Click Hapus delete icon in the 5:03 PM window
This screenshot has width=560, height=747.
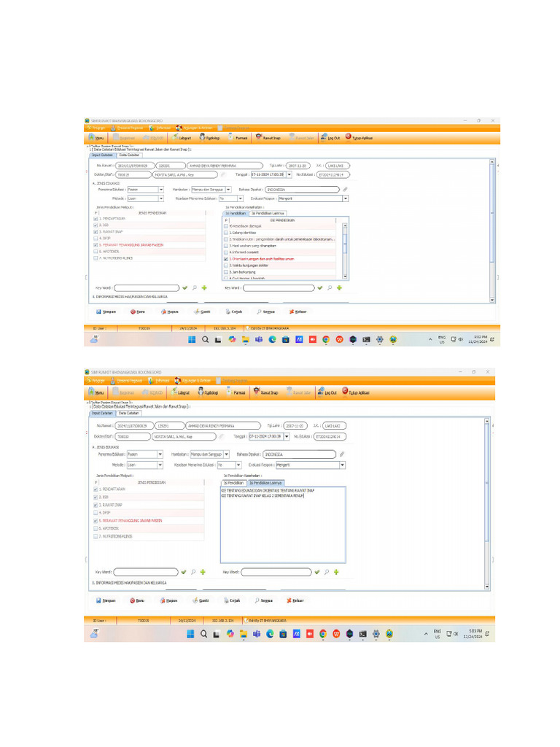(163, 601)
